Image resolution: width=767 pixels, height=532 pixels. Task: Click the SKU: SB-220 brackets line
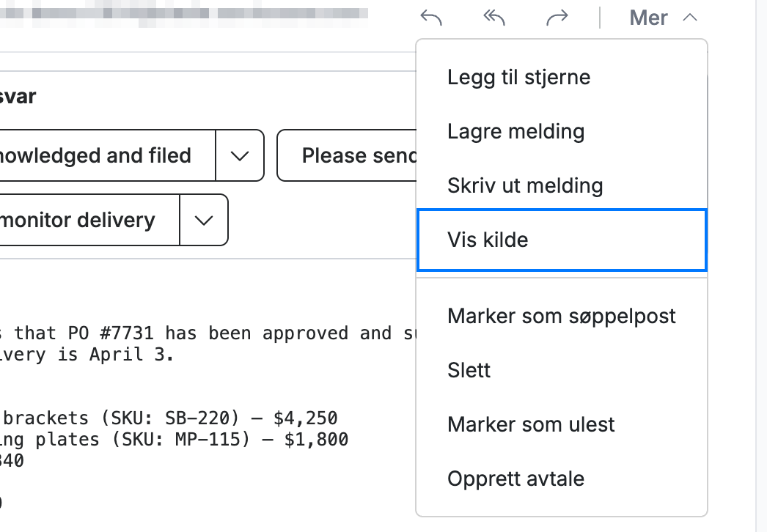169,418
